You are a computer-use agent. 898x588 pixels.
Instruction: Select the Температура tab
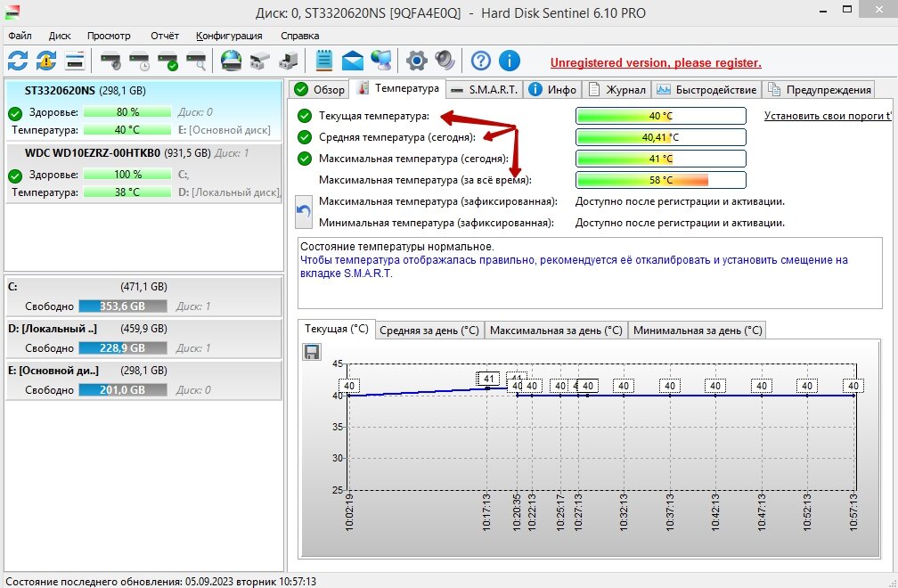397,88
